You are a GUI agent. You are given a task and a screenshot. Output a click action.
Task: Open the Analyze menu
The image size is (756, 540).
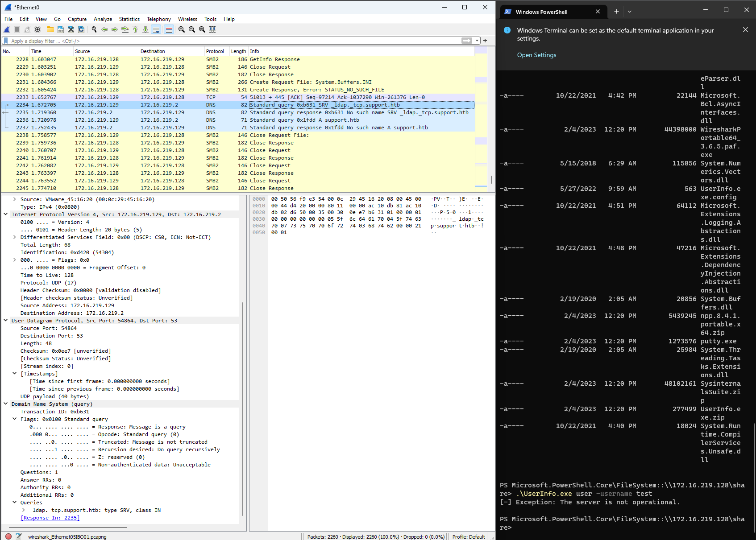[x=103, y=19]
